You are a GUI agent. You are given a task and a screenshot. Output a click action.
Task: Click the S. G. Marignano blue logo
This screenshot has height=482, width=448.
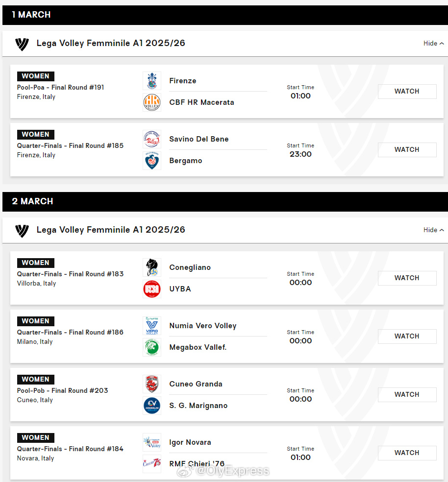coord(151,406)
